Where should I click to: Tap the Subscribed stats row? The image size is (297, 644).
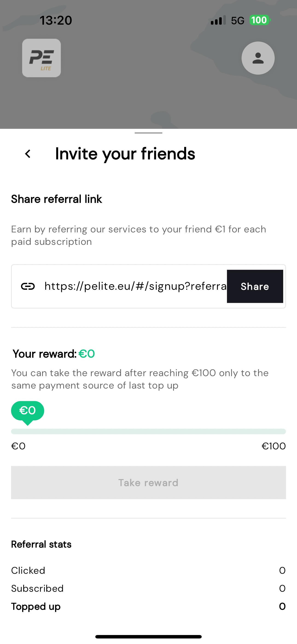click(x=148, y=588)
